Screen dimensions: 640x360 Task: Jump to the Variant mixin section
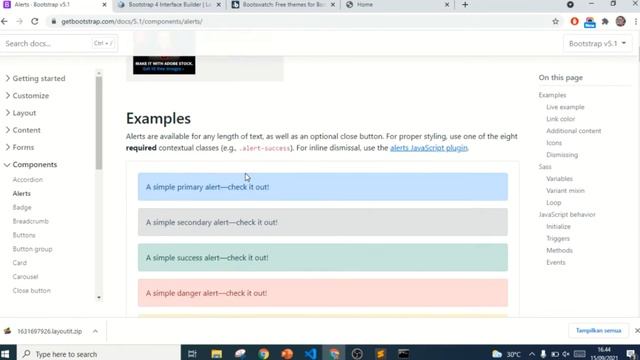565,191
